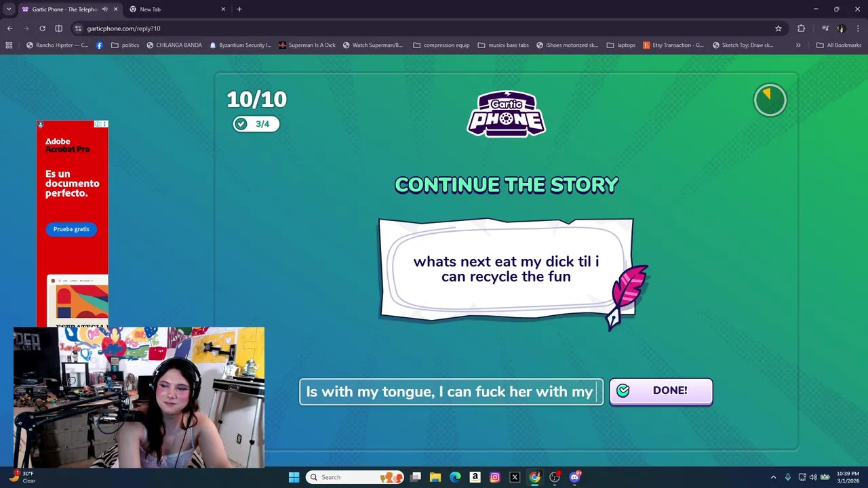Open All Bookmarks folder

pyautogui.click(x=839, y=45)
